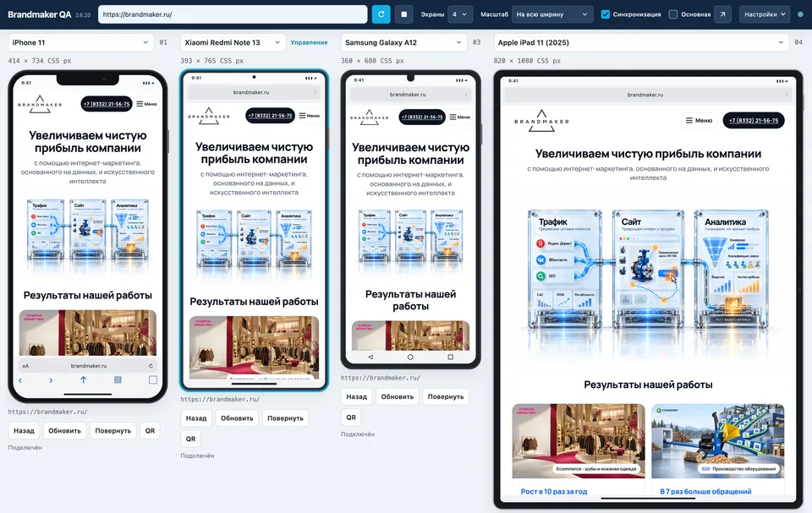Open the Масштаб dropdown set to На всю ширину
The image size is (812, 513).
[552, 14]
